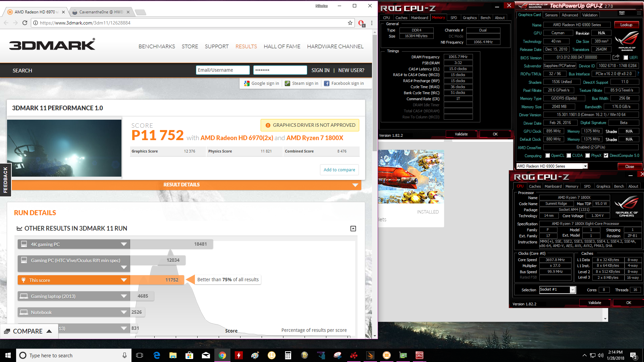Click the Bus Interface question mark icon

pos(638,74)
